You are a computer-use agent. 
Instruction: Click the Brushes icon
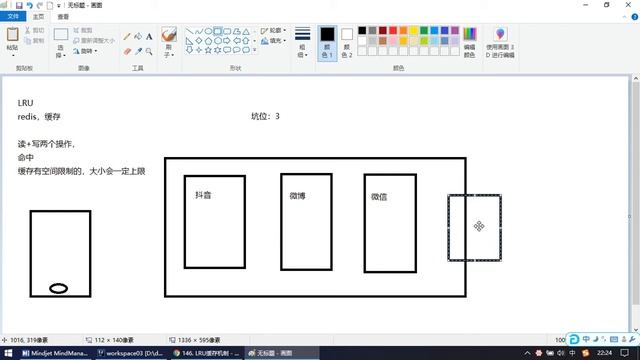169,34
